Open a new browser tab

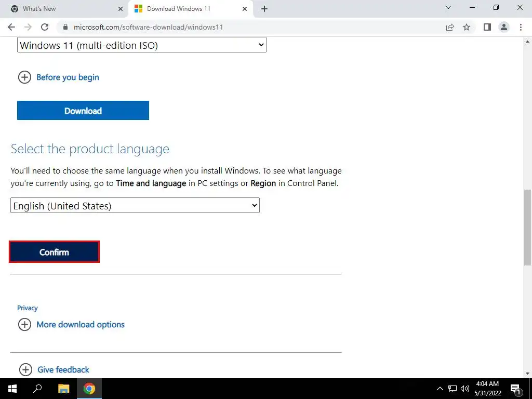[x=264, y=9]
